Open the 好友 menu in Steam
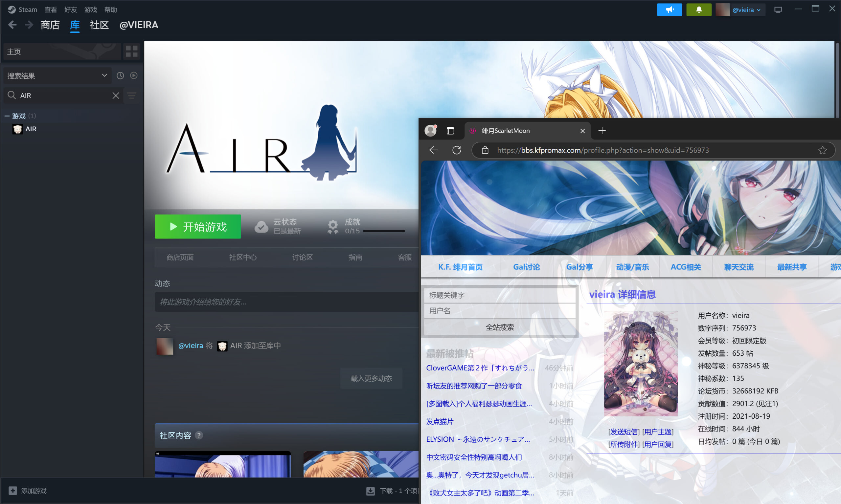Image resolution: width=841 pixels, height=504 pixels. click(70, 10)
